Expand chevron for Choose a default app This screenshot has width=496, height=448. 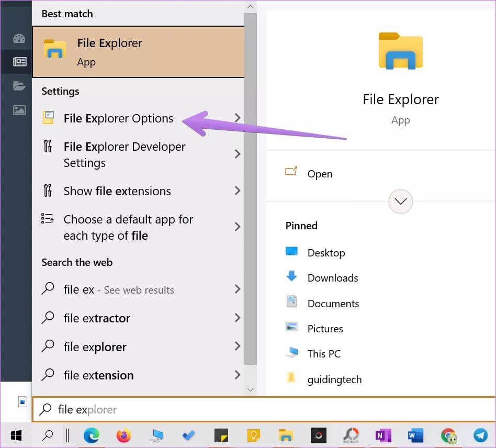238,227
